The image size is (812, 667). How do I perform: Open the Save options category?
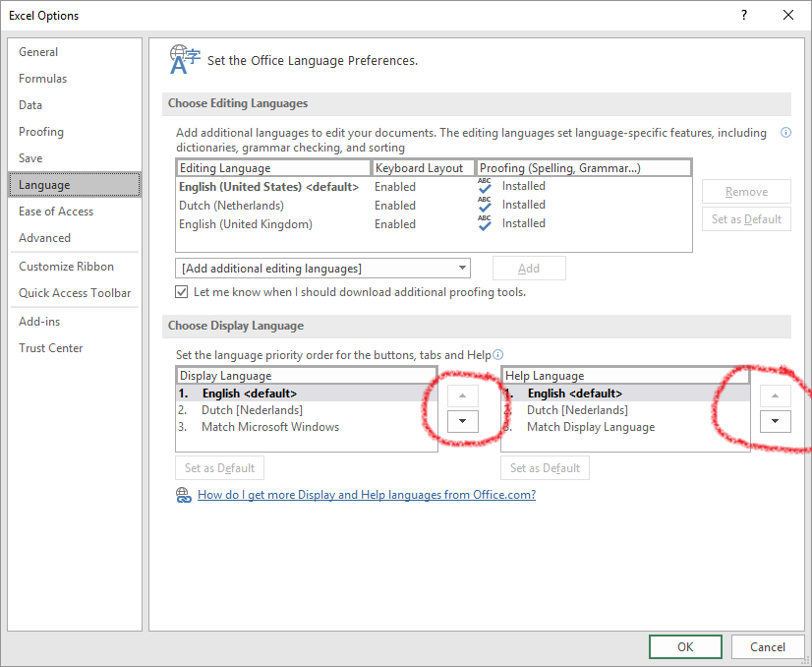point(75,158)
